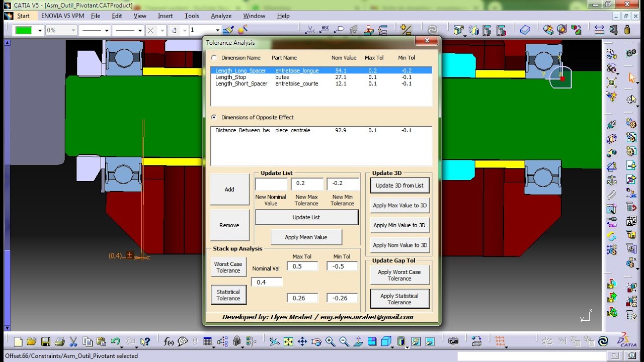Open the Analyze menu
This screenshot has height=362, width=644.
point(221,16)
